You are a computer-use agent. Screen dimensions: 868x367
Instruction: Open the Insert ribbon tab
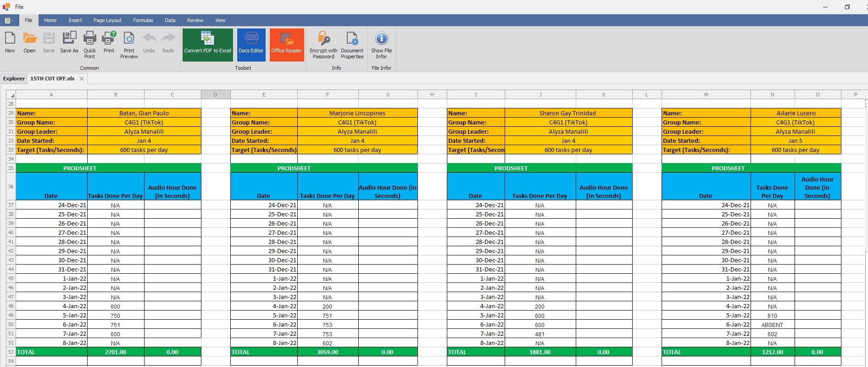[x=75, y=20]
